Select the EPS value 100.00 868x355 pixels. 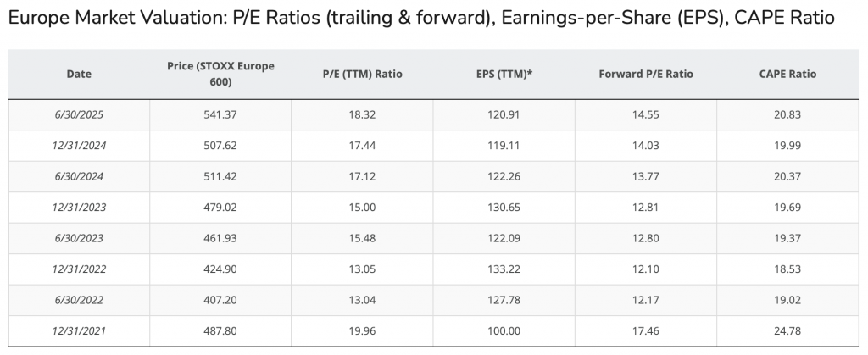tap(504, 331)
